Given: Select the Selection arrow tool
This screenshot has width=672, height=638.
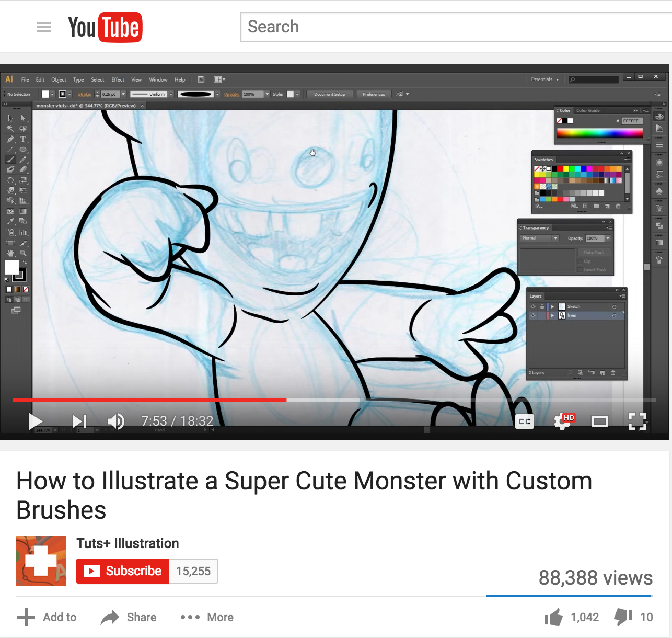Looking at the screenshot, I should point(10,118).
